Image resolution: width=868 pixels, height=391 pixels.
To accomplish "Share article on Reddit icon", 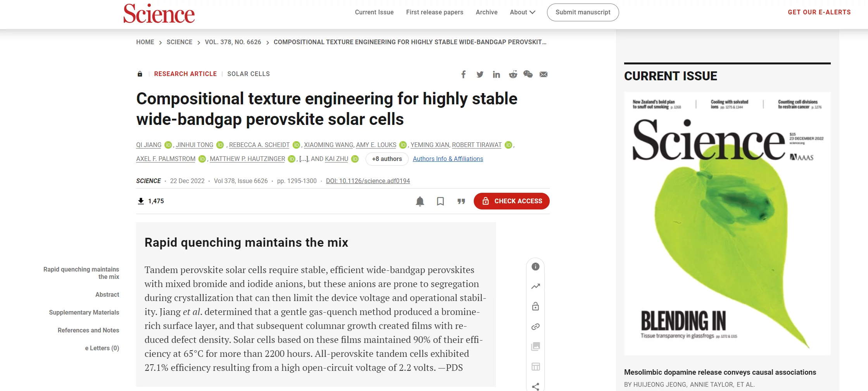I will (513, 74).
